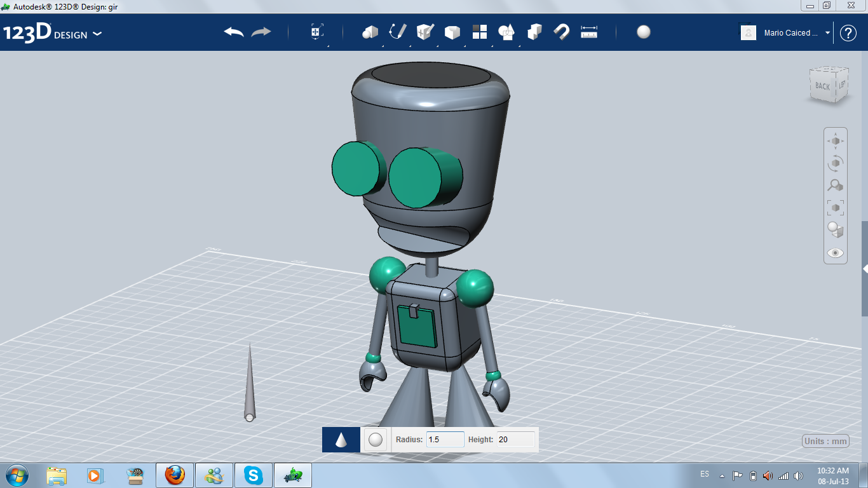Click the BACK face of the view cube
The width and height of the screenshot is (868, 488).
tap(822, 86)
